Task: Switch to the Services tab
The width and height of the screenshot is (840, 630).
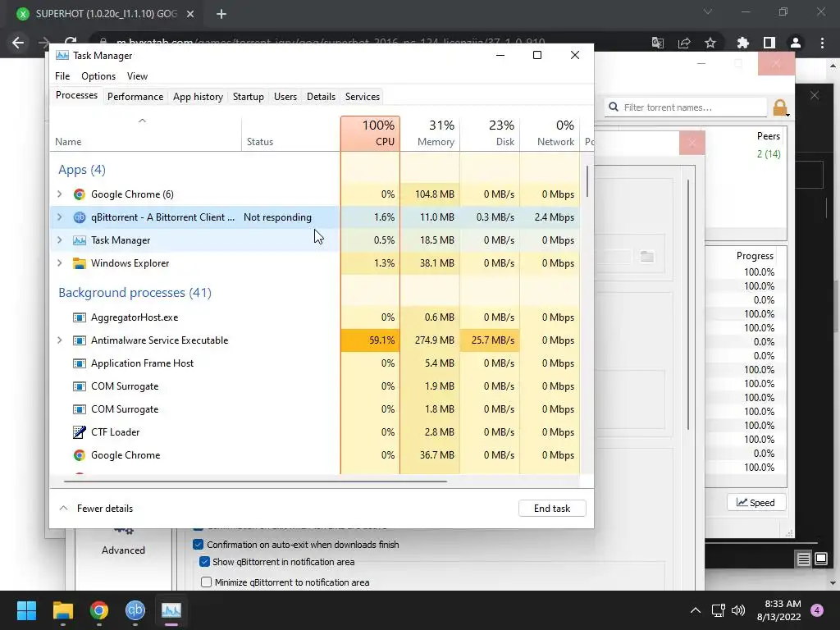Action: [362, 97]
